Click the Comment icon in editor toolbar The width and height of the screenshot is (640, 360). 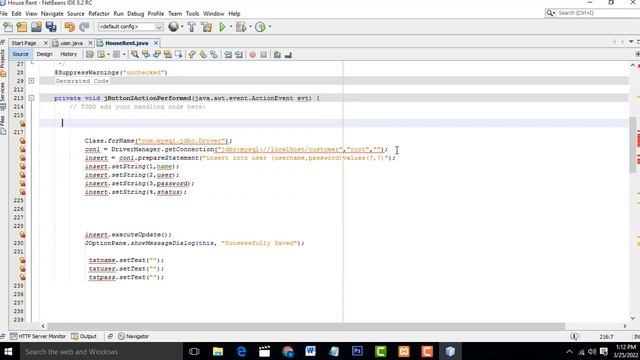(277, 54)
